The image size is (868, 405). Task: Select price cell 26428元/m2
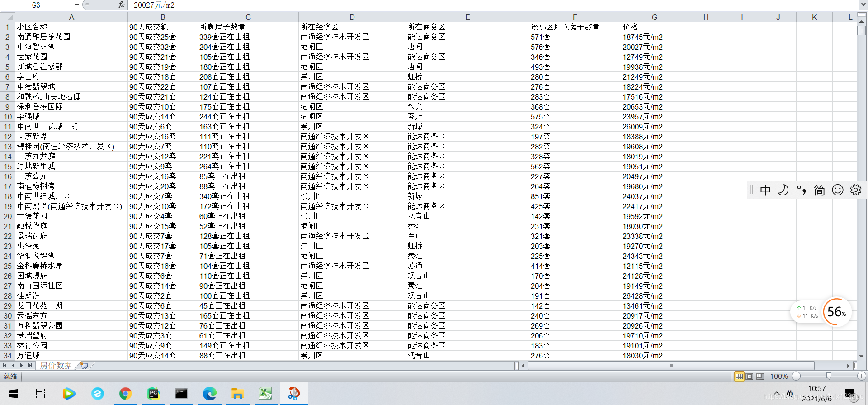pos(654,296)
